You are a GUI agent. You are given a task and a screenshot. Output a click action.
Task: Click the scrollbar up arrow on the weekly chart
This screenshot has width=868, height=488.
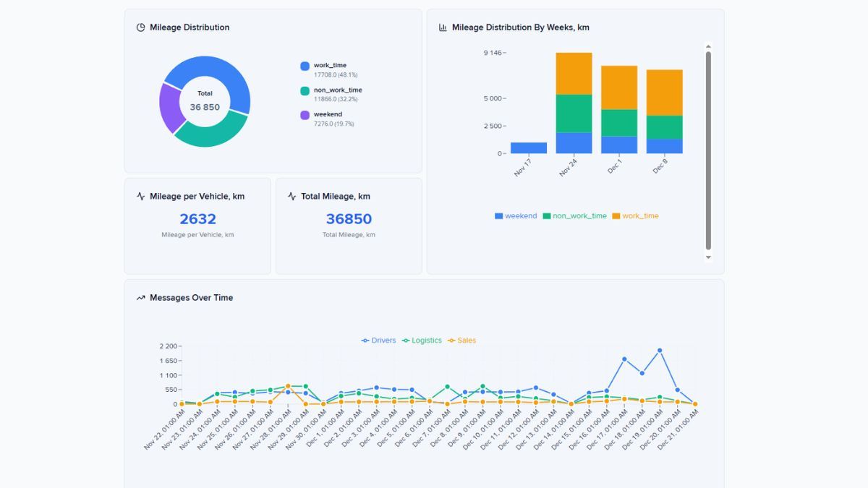point(709,45)
